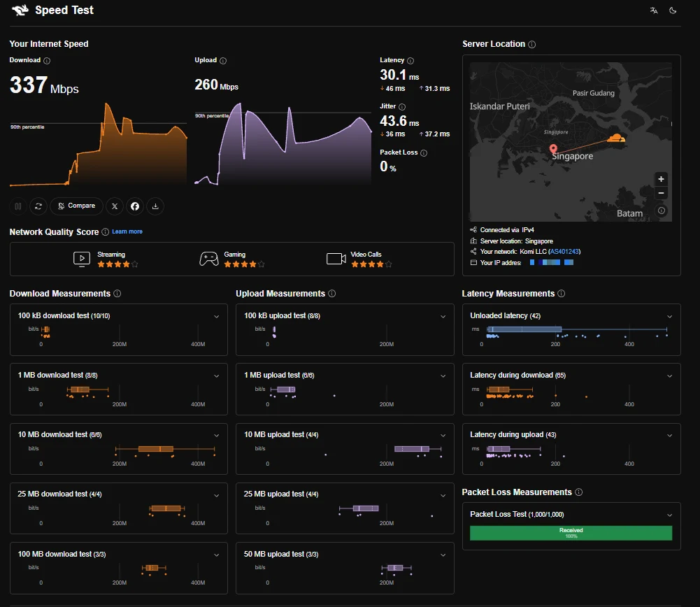Click the orange download speed graph
The image size is (700, 607).
point(98,144)
